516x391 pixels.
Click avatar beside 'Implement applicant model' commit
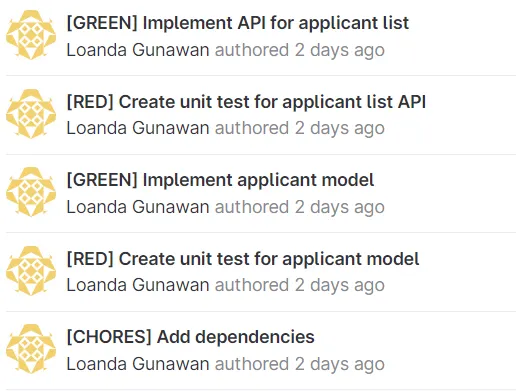coord(31,192)
